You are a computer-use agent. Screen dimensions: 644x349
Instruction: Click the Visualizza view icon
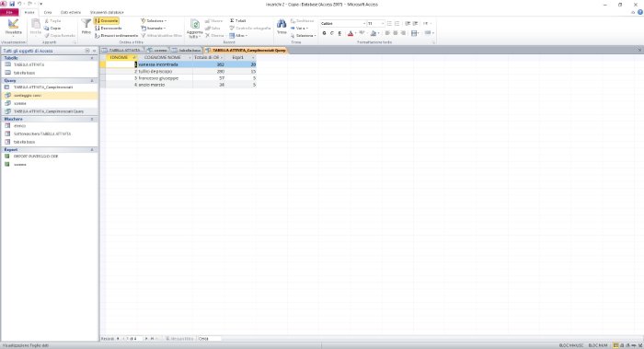[x=13, y=25]
